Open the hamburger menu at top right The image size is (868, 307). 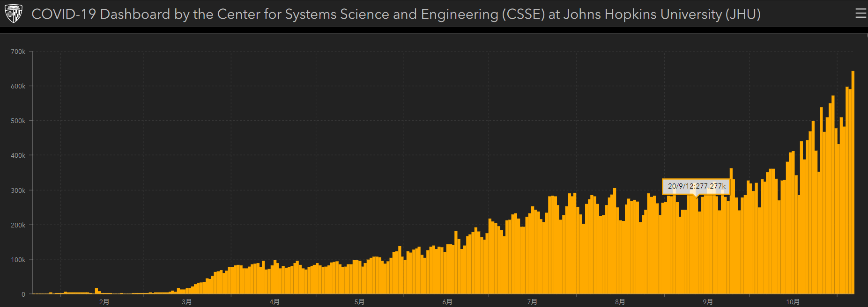(861, 14)
